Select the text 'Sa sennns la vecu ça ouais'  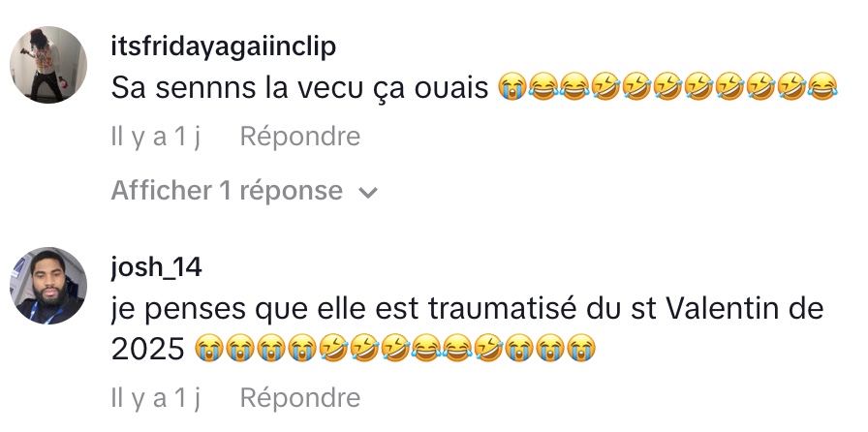[299, 87]
